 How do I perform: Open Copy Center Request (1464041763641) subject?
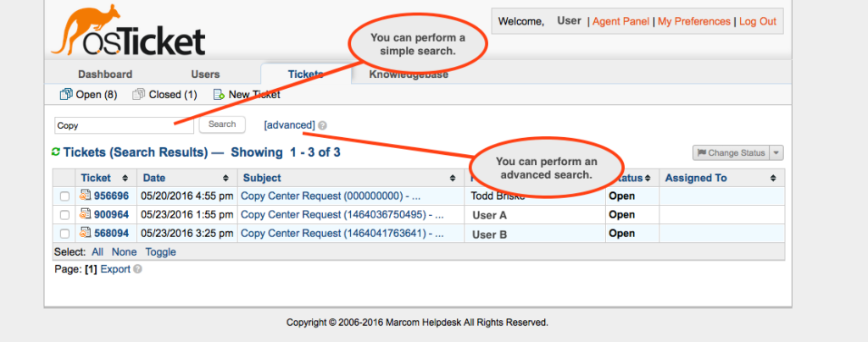342,234
